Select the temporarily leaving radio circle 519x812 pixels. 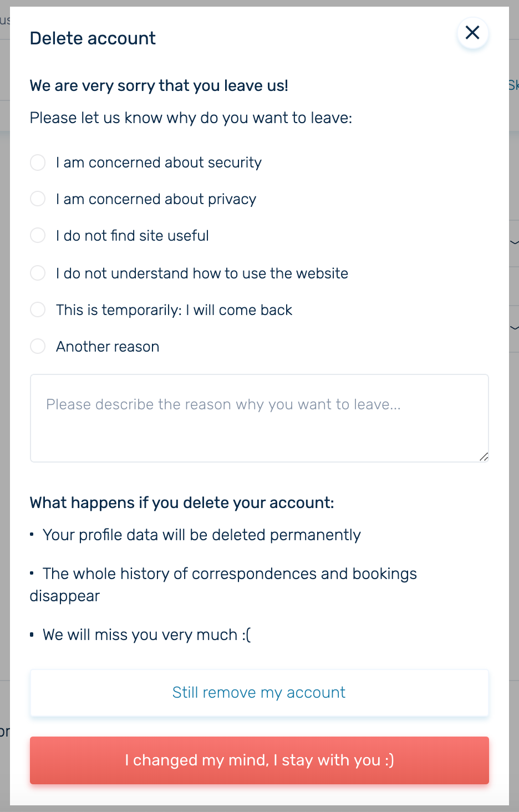38,309
